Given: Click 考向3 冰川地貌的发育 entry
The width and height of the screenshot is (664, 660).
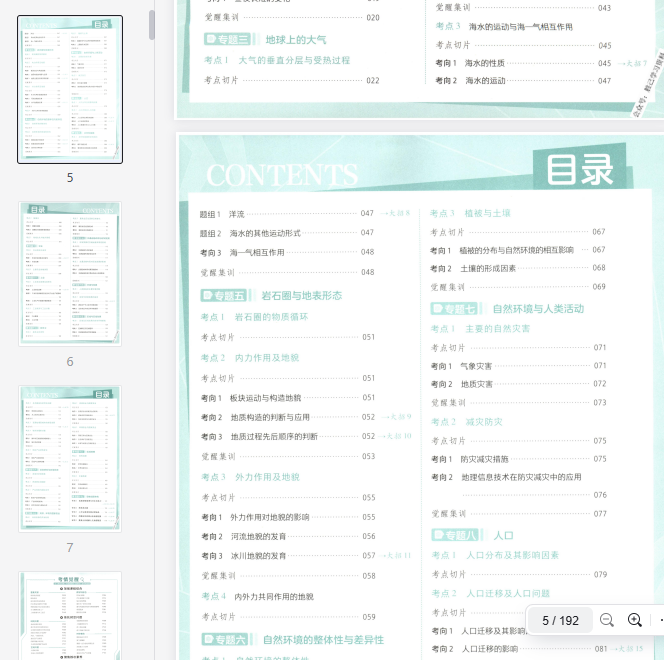Looking at the screenshot, I should click(x=288, y=555).
